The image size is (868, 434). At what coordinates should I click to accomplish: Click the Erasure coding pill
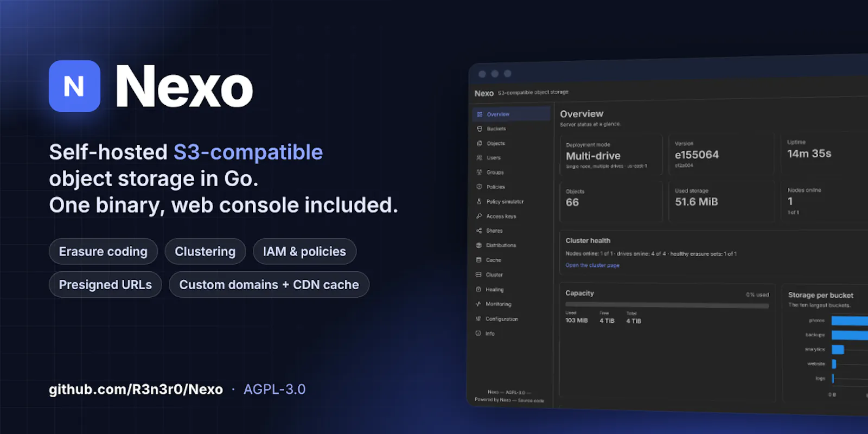point(103,252)
